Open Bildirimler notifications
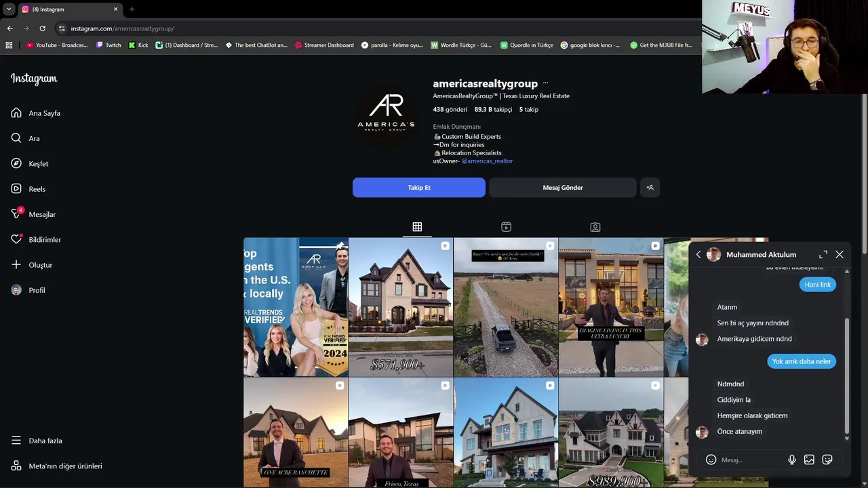This screenshot has width=868, height=488. [36, 240]
